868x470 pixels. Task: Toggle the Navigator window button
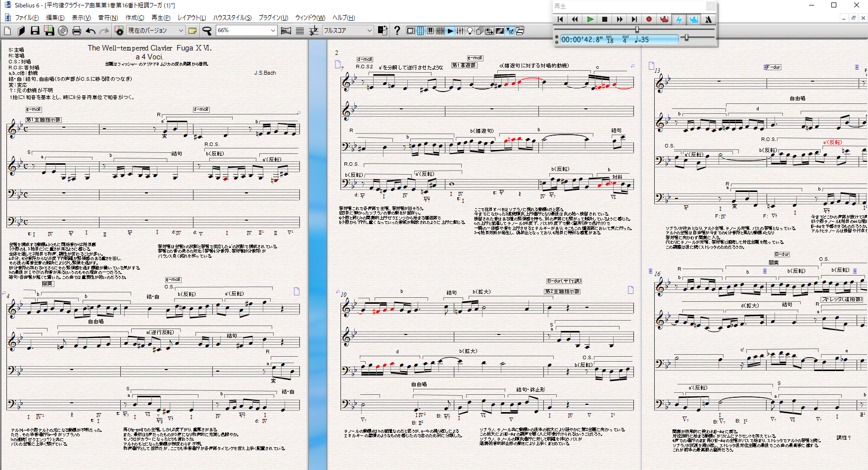(411, 31)
